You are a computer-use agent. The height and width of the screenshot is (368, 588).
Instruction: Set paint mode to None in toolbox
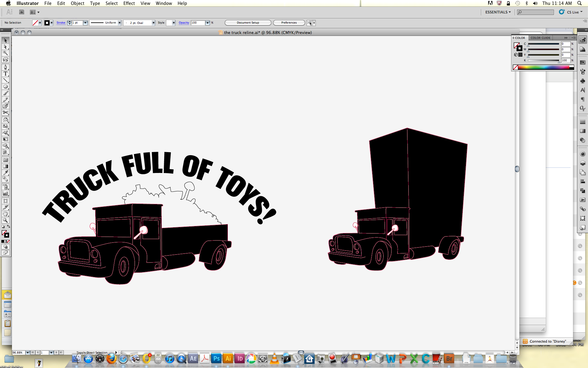pyautogui.click(x=9, y=241)
